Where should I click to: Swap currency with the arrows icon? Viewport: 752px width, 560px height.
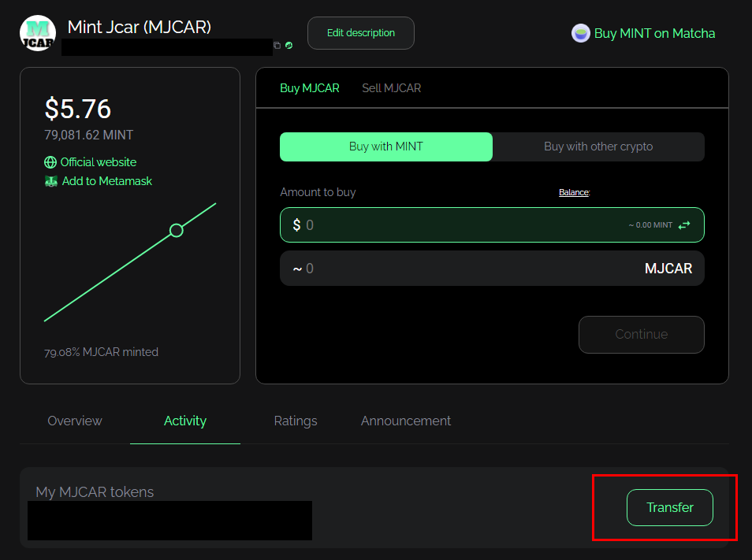pos(684,224)
